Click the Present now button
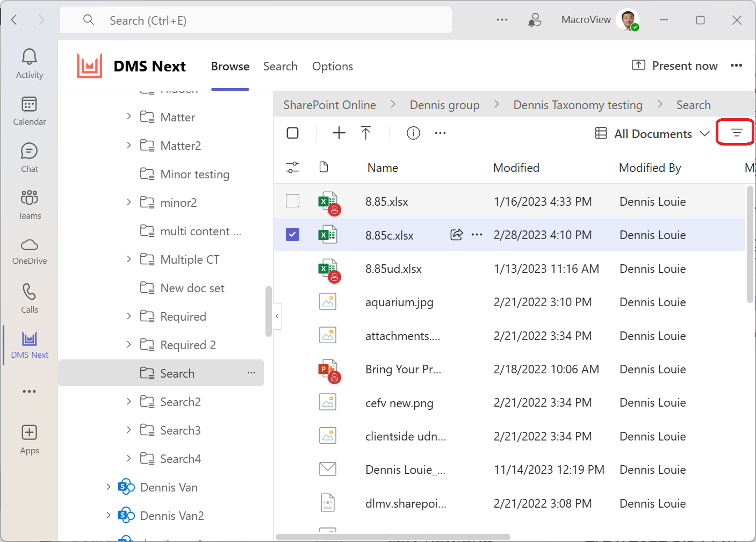756x542 pixels. 674,66
